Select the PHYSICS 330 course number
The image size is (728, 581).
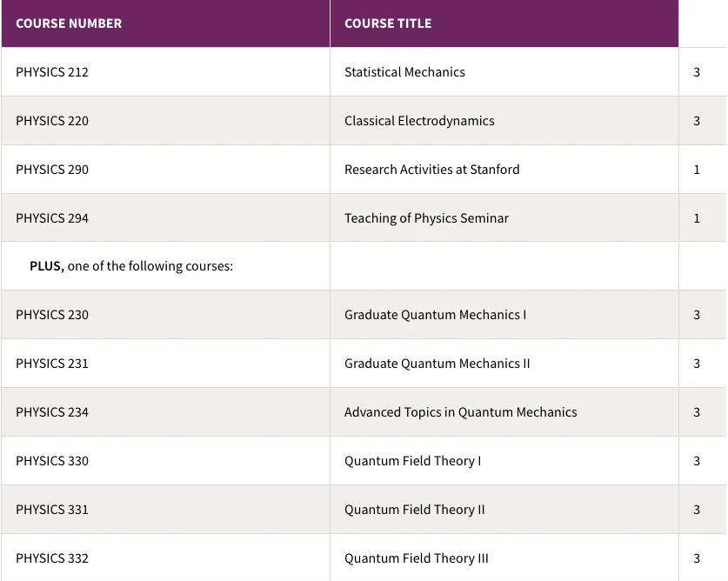(52, 461)
